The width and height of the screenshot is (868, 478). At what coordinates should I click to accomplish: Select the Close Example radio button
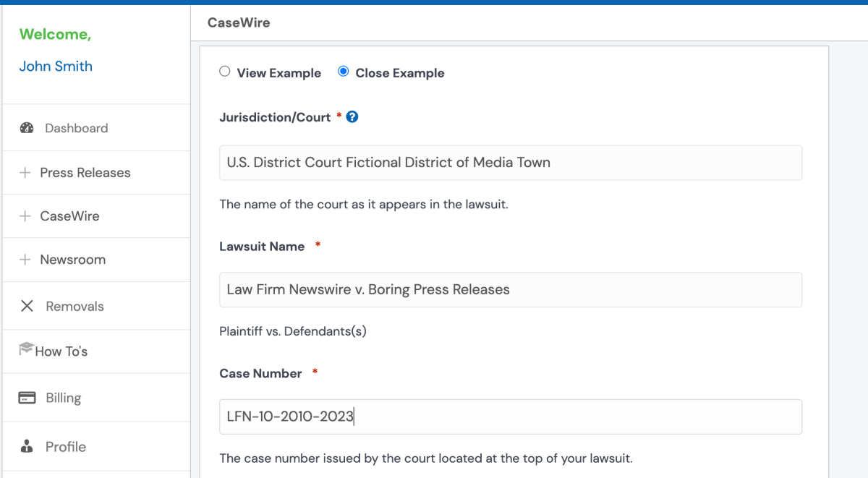tap(343, 72)
